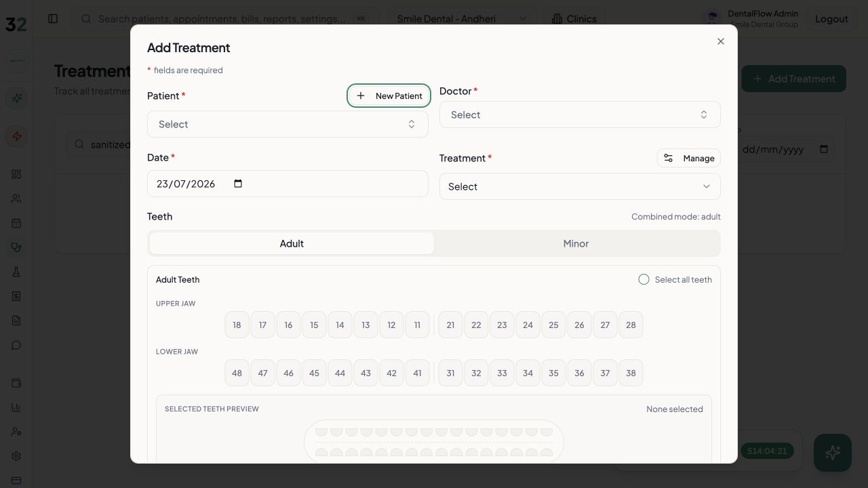The image size is (868, 488).
Task: Select tooth 28 in upper jaw
Action: click(631, 325)
